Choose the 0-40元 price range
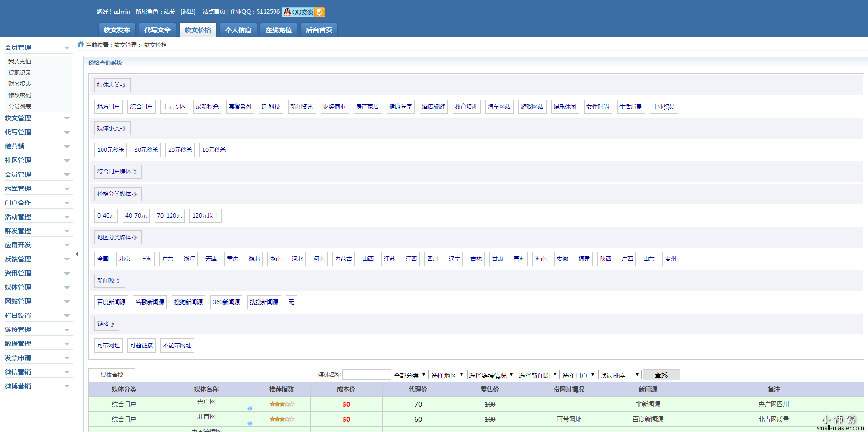868x432 pixels. [x=106, y=216]
